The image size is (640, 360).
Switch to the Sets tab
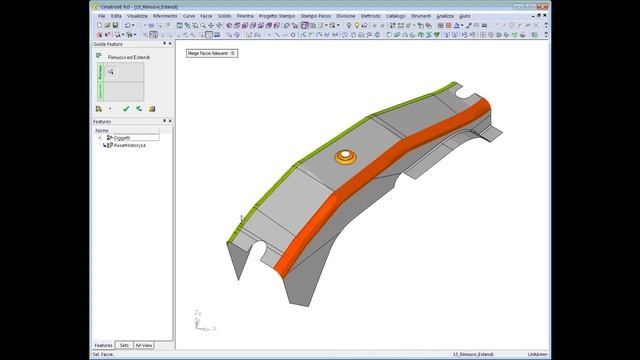(x=124, y=345)
